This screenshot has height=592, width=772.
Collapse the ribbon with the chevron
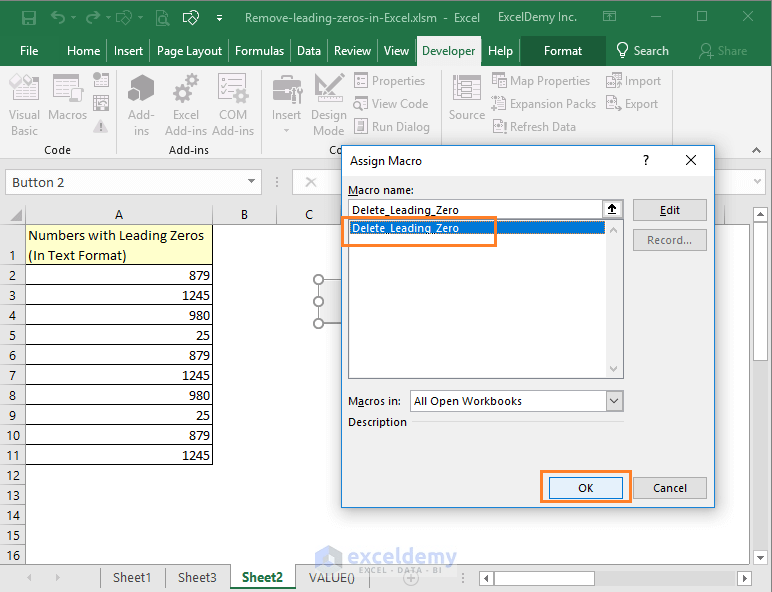[x=756, y=150]
